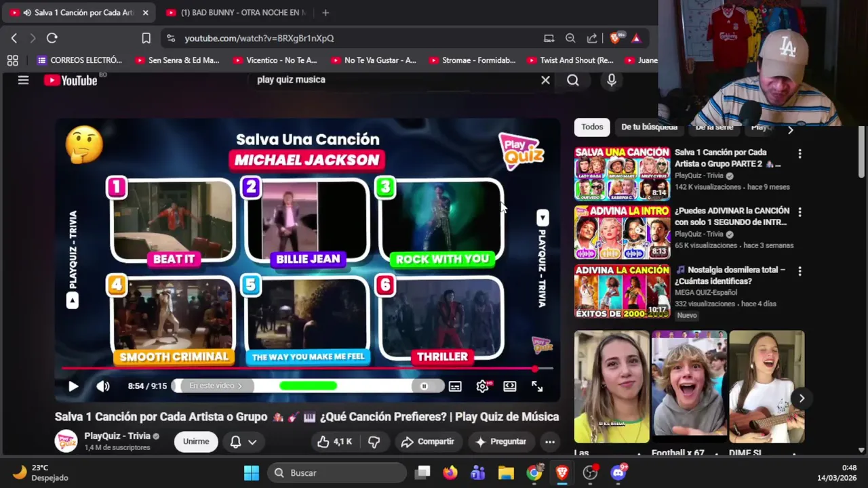Play the video with the play button
This screenshot has height=488, width=868.
[x=73, y=386]
